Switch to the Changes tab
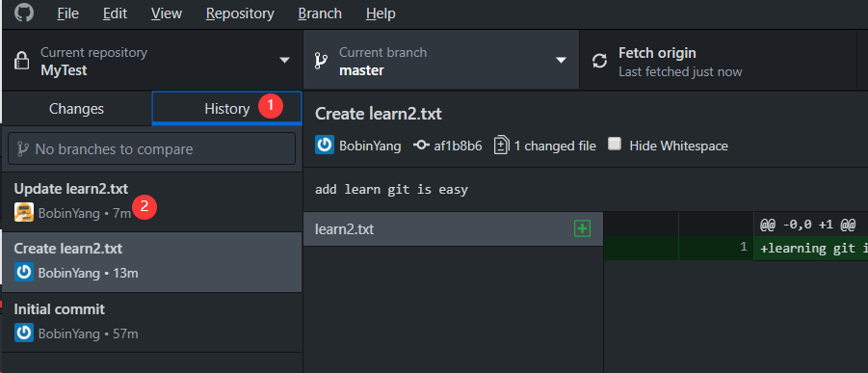 [x=76, y=109]
